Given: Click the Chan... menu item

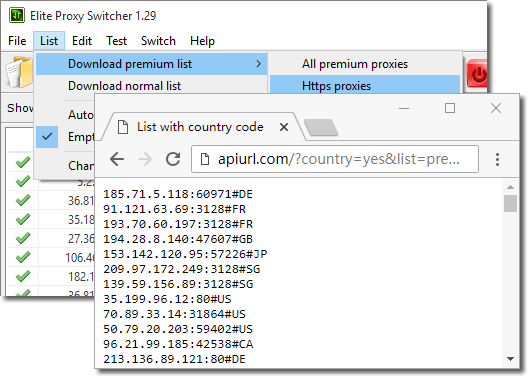Looking at the screenshot, I should 65,165.
